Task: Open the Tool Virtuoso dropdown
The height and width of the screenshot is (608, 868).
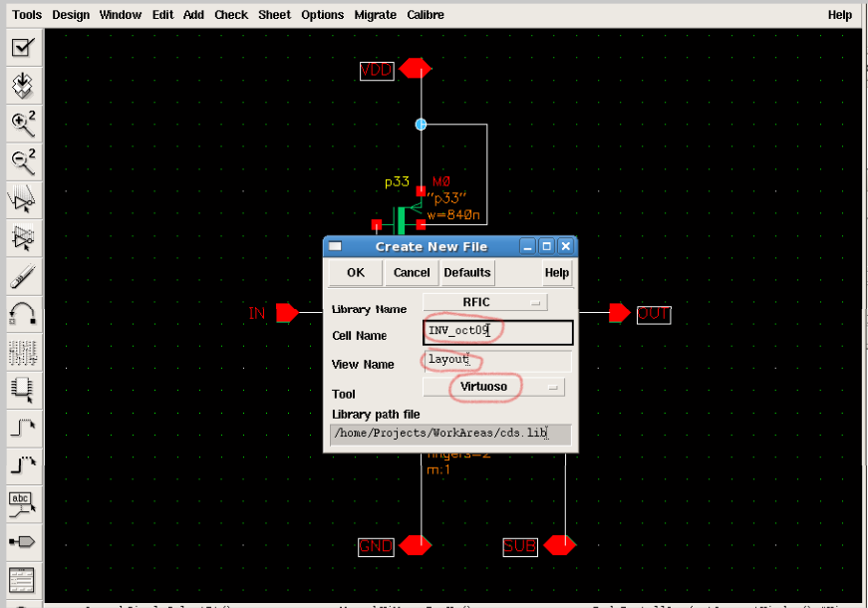Action: point(493,387)
